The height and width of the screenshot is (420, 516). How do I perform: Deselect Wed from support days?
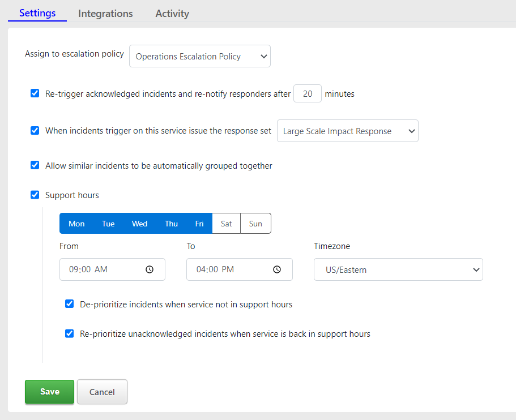(140, 224)
